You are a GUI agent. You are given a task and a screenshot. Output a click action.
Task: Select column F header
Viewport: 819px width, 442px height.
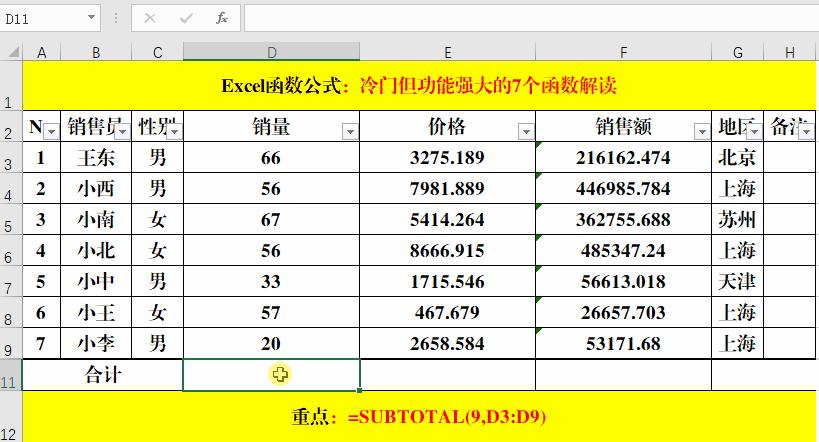point(624,52)
